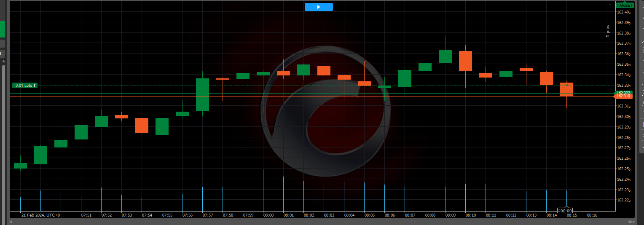The image size is (644, 225).
Task: Click the 08:00 time axis label
Action: (x=268, y=215)
